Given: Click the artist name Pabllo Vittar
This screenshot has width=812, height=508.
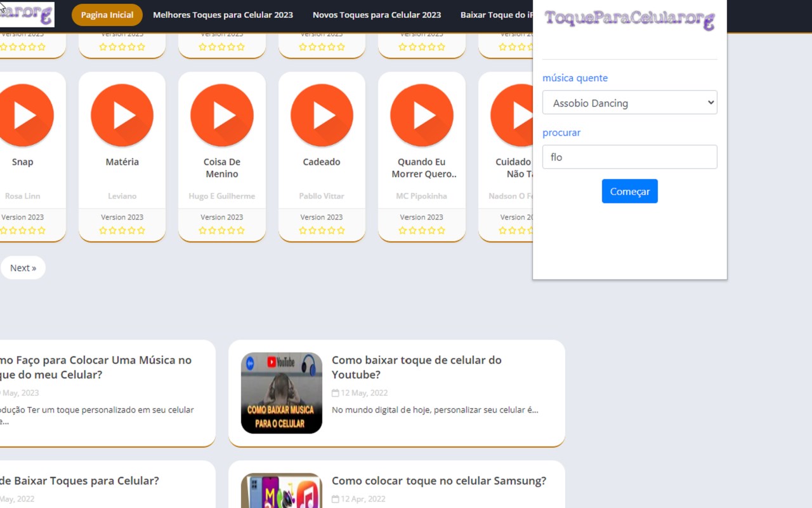Looking at the screenshot, I should (322, 196).
